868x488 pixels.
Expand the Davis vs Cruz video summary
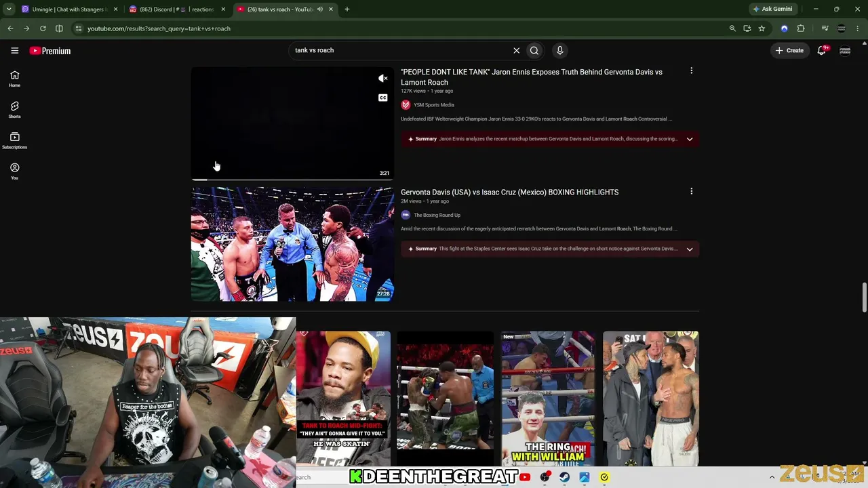click(x=690, y=249)
